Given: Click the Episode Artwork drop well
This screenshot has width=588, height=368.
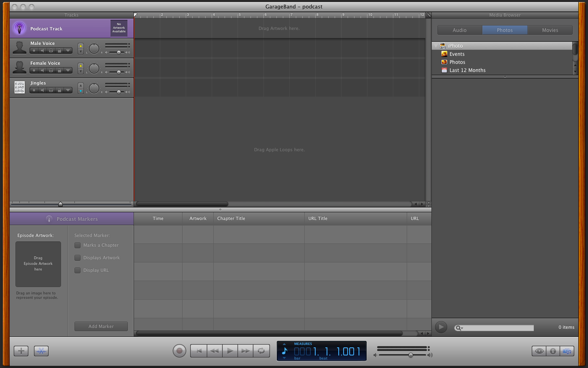Looking at the screenshot, I should pyautogui.click(x=38, y=264).
